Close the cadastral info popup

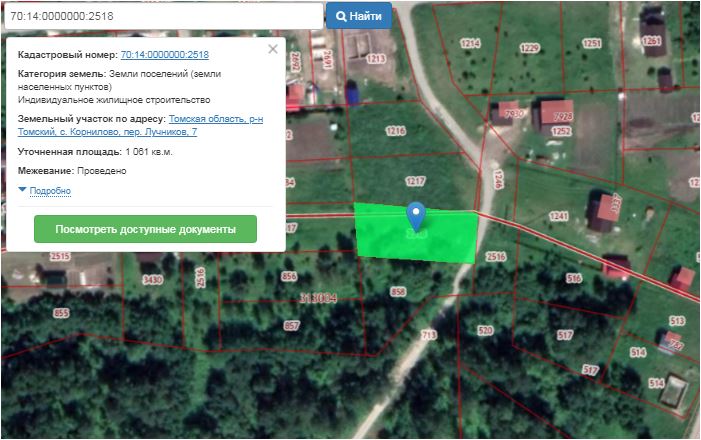click(x=273, y=49)
